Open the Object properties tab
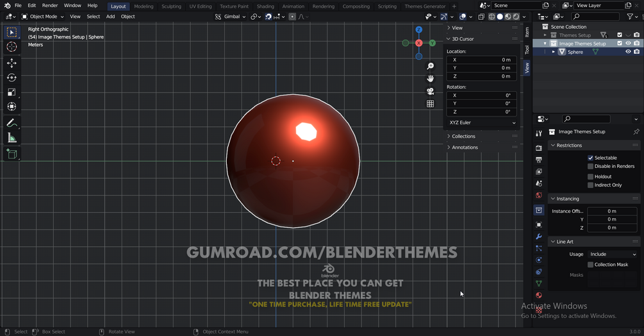644x336 pixels. pyautogui.click(x=539, y=224)
